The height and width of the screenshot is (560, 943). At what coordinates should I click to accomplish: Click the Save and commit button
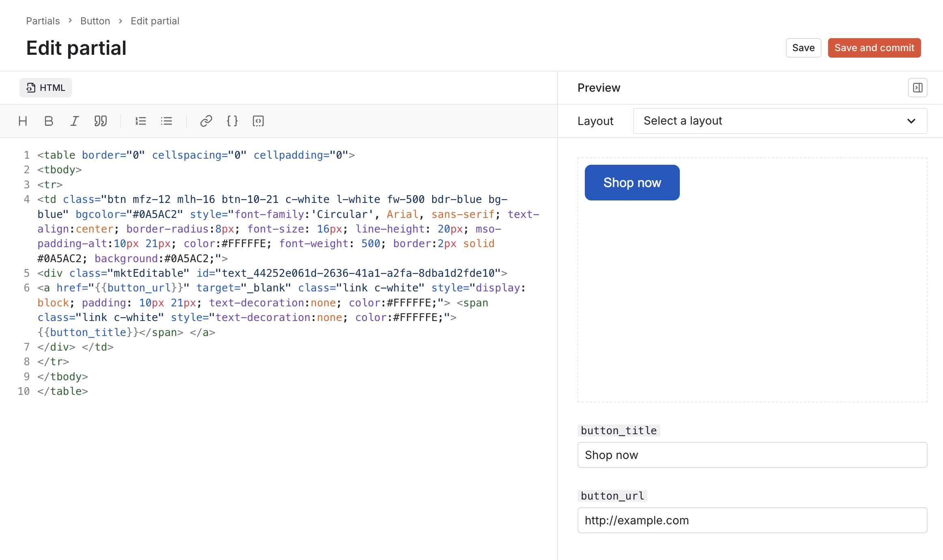click(874, 47)
